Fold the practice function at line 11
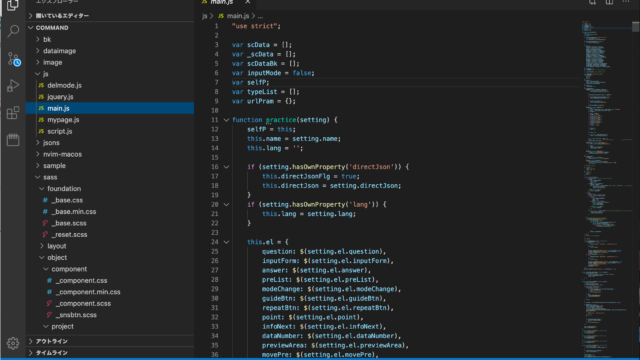The width and height of the screenshot is (640, 360). click(226, 120)
